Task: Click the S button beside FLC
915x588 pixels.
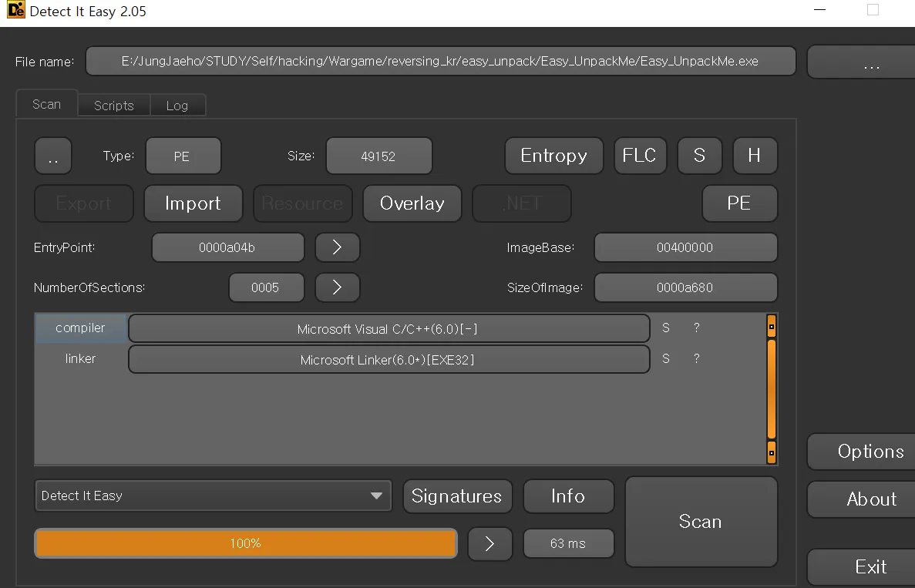Action: tap(700, 156)
